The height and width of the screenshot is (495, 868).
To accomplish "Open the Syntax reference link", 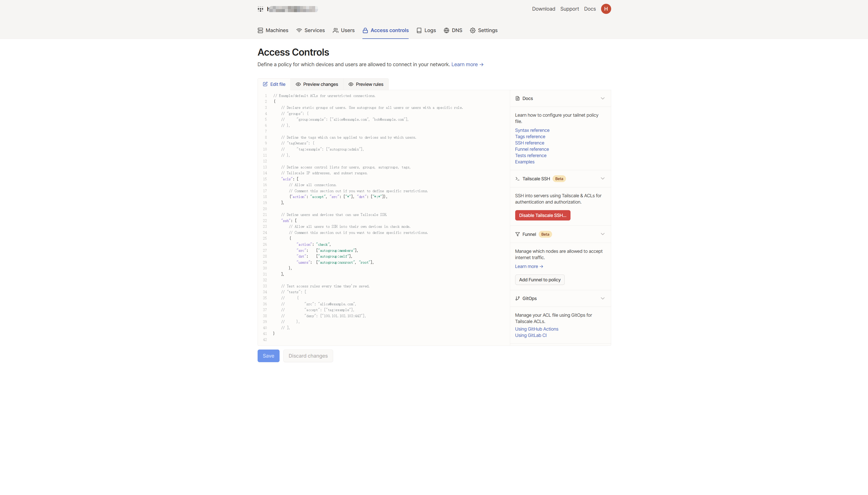I will (532, 130).
